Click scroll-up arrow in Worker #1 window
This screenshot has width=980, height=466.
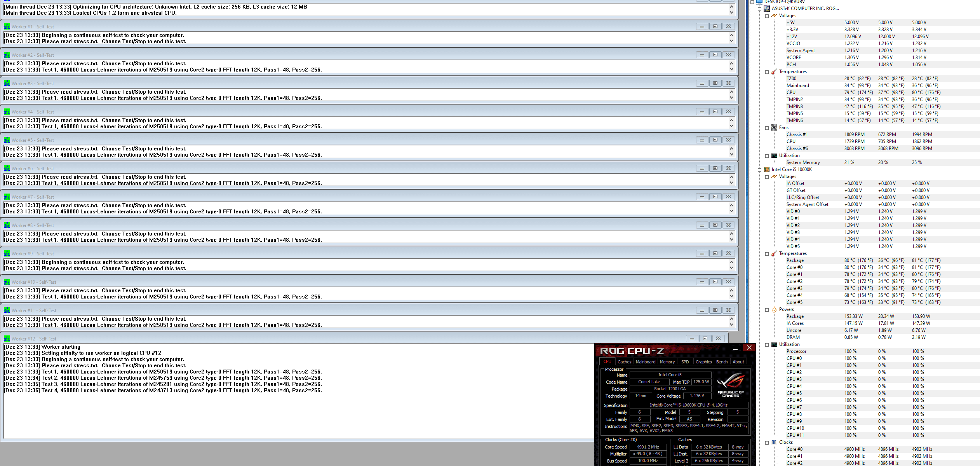[731, 35]
